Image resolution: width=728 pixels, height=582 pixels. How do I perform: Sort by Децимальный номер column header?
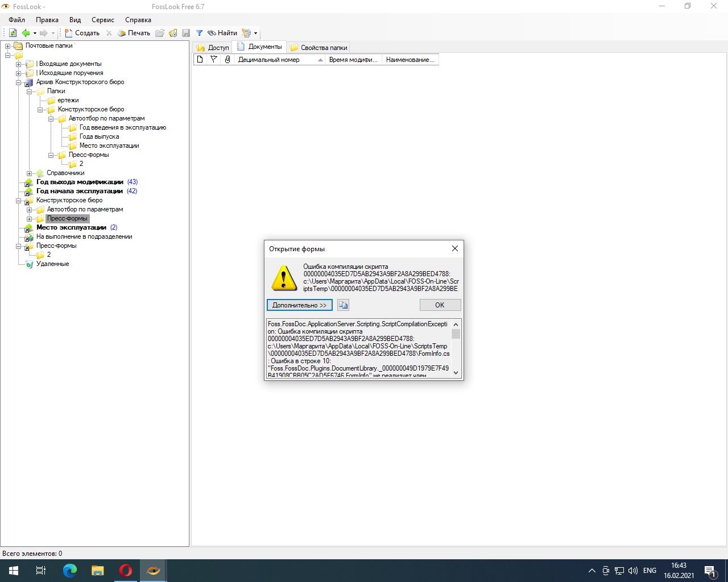(279, 60)
